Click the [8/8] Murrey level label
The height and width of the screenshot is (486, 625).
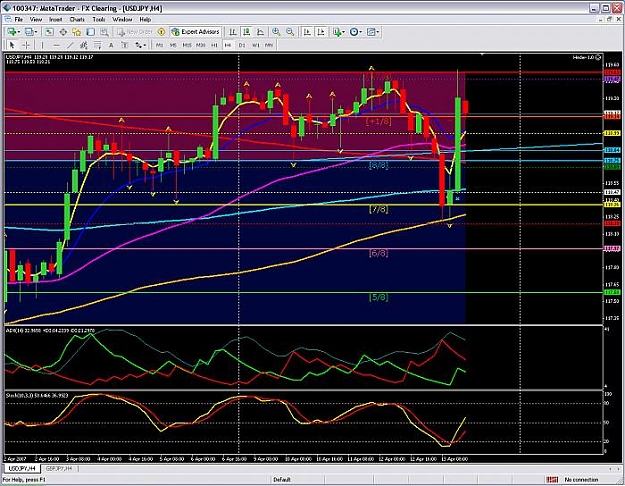click(378, 165)
